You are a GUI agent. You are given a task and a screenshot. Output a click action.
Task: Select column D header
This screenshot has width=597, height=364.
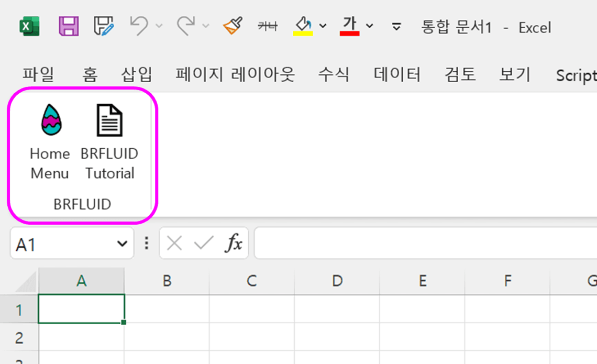pyautogui.click(x=337, y=281)
